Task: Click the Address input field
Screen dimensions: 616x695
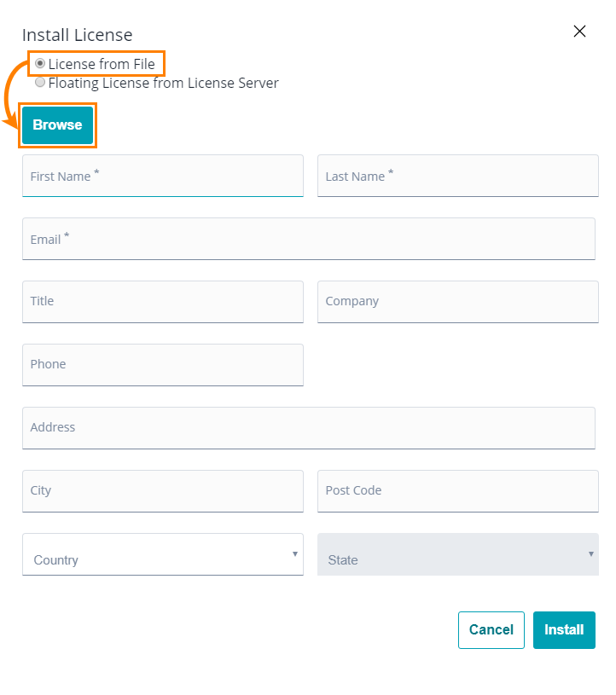Action: tap(309, 428)
